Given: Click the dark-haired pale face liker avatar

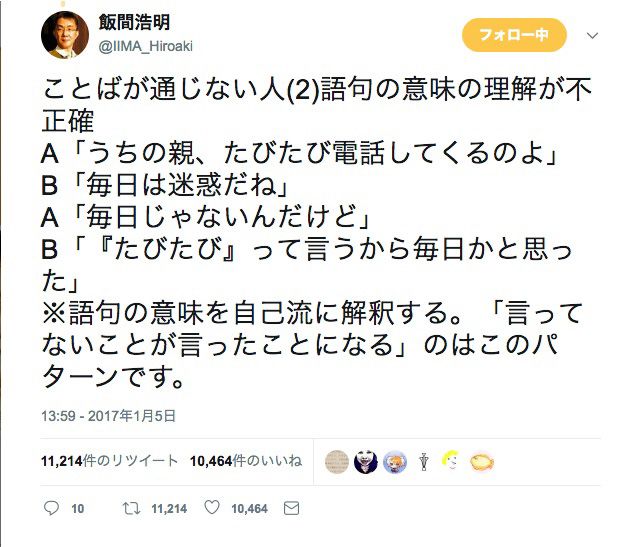Looking at the screenshot, I should coord(366,461).
